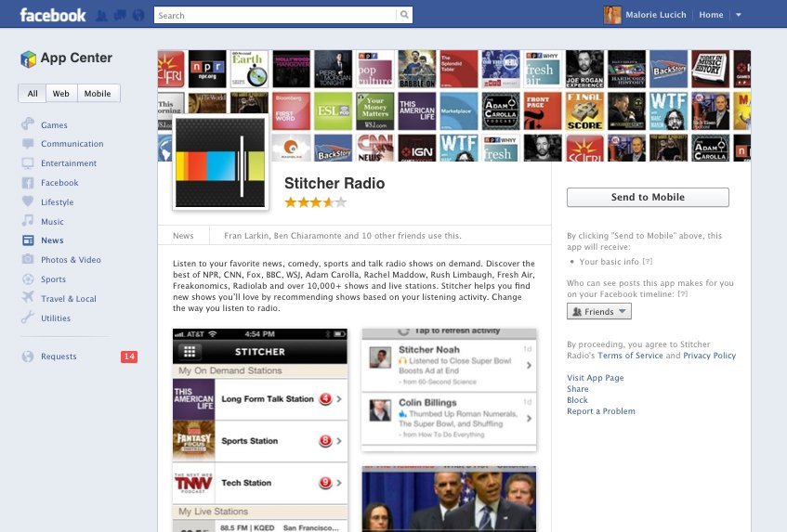Viewport: 787px width, 532px height.
Task: Click the Report a Problem link
Action: point(601,411)
